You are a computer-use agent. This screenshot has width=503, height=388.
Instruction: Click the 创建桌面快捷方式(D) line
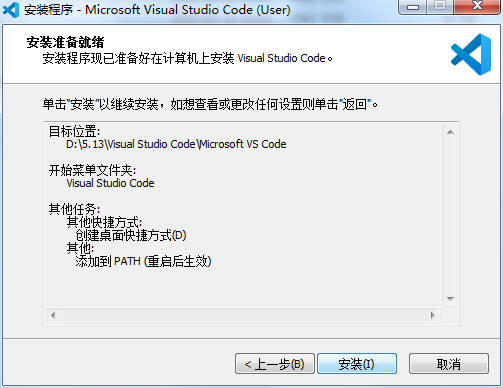[x=131, y=235]
